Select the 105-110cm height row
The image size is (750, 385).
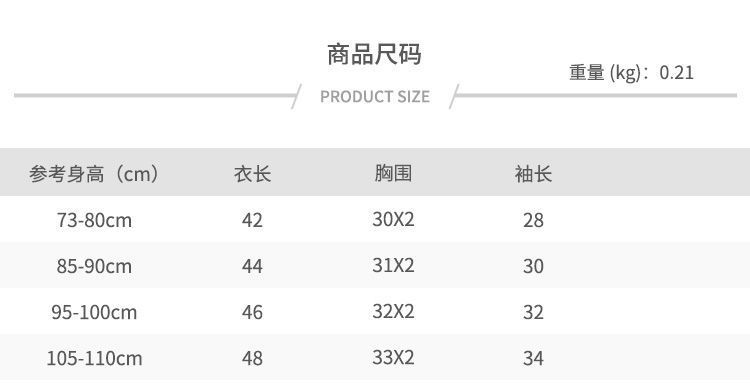pos(375,357)
